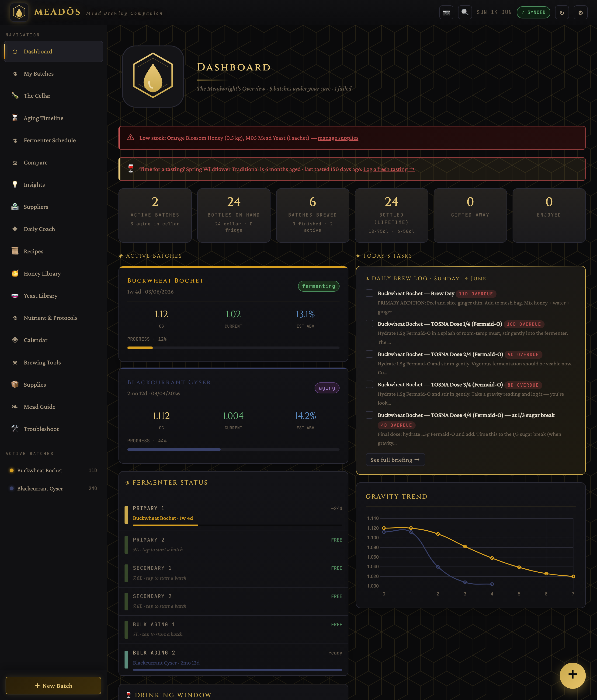Click the Bottled (Lifetime) stat card
This screenshot has height=700, width=597.
[x=391, y=215]
